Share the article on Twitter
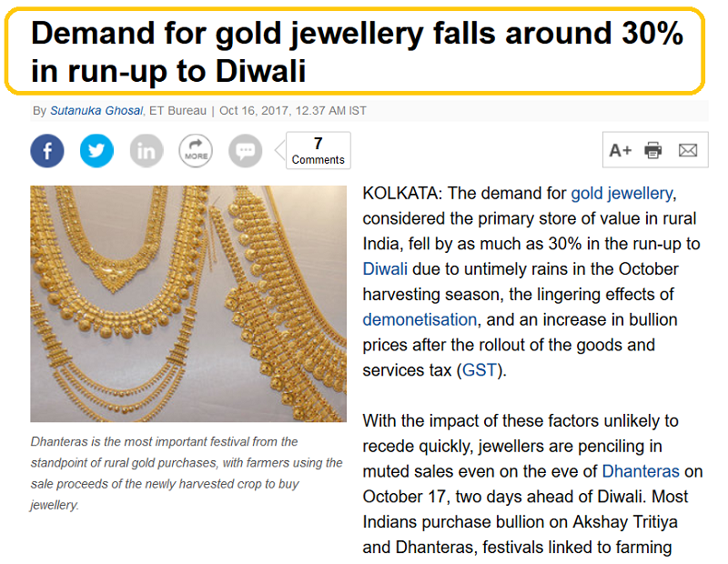 [x=96, y=150]
